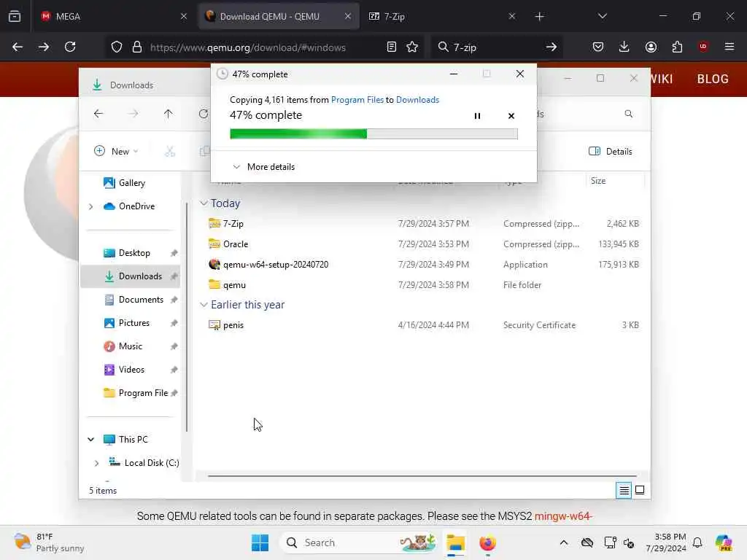Go forward in the browser
This screenshot has width=747, height=560.
coord(43,47)
